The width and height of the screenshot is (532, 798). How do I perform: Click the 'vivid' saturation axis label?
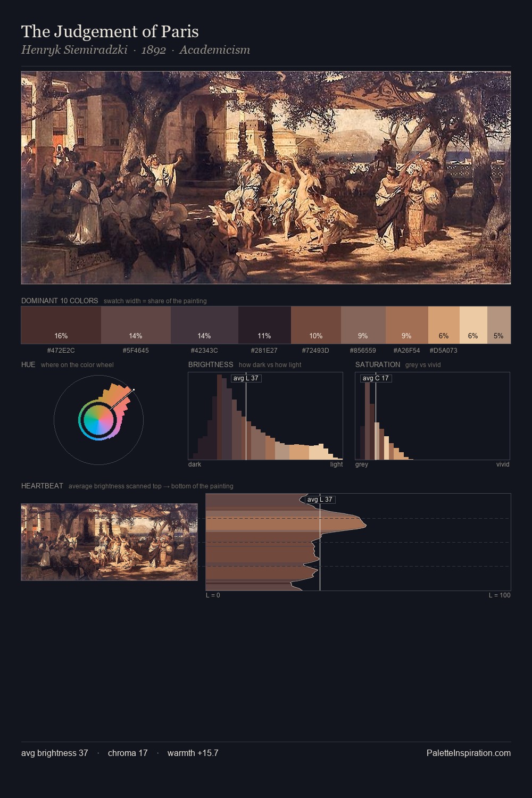pos(503,464)
